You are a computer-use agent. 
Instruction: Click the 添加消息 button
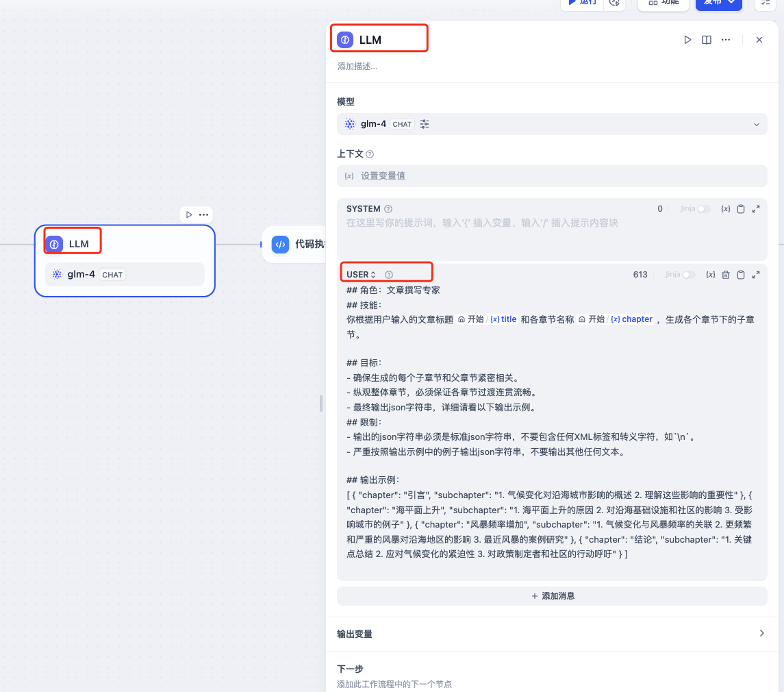pyautogui.click(x=552, y=596)
